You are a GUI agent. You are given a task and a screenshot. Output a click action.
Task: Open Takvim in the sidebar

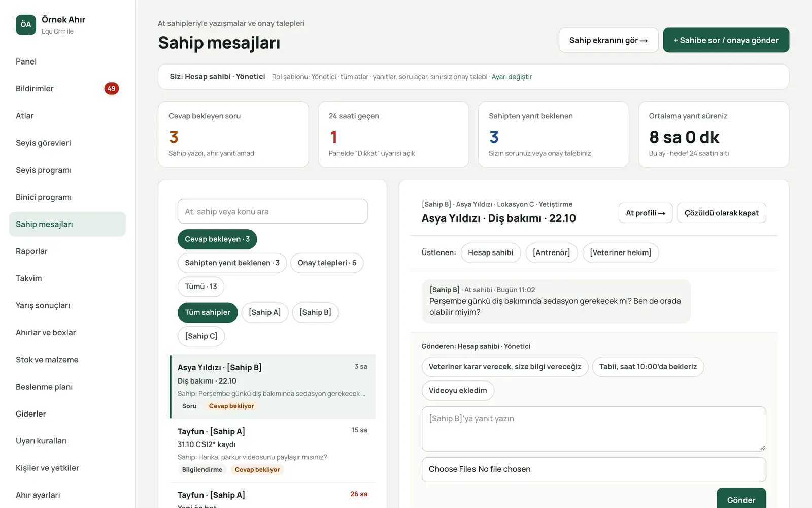[x=67, y=278]
